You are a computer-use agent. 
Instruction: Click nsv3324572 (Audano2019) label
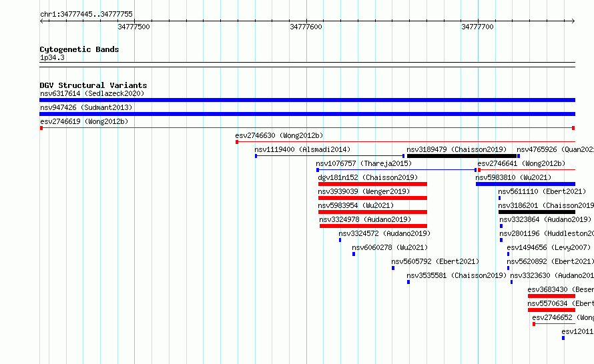pyautogui.click(x=384, y=233)
